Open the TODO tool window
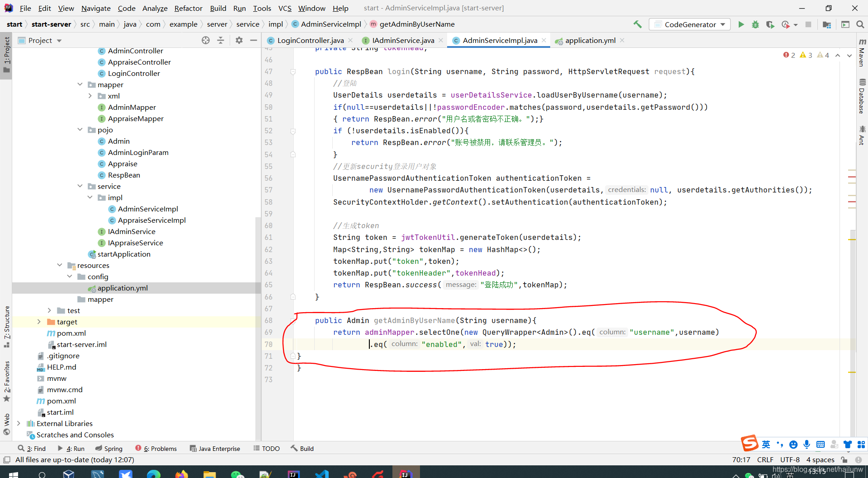Viewport: 868px width, 478px height. coord(267,449)
